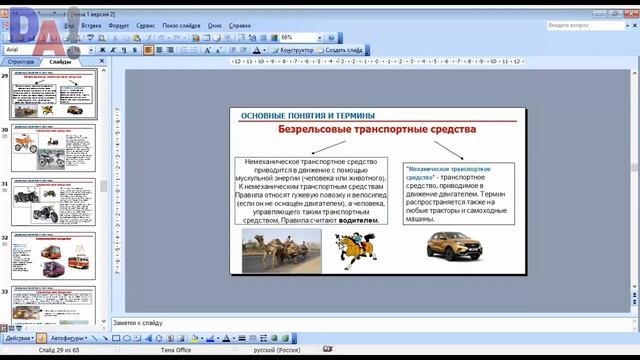Expand the line color dropdown arrow
The height and width of the screenshot is (360, 640).
pyautogui.click(x=218, y=338)
